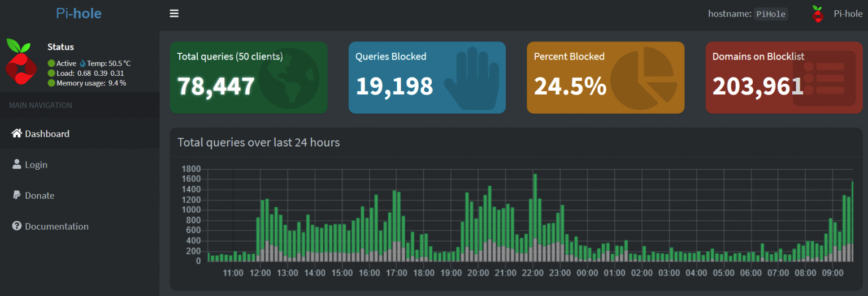The image size is (868, 296).
Task: Open the Documentation navigation item
Action: pos(80,226)
